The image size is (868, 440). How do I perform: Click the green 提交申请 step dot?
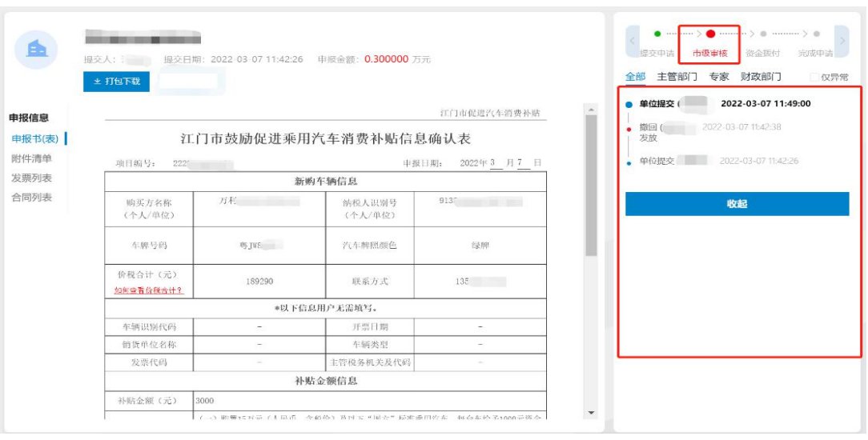tap(657, 34)
